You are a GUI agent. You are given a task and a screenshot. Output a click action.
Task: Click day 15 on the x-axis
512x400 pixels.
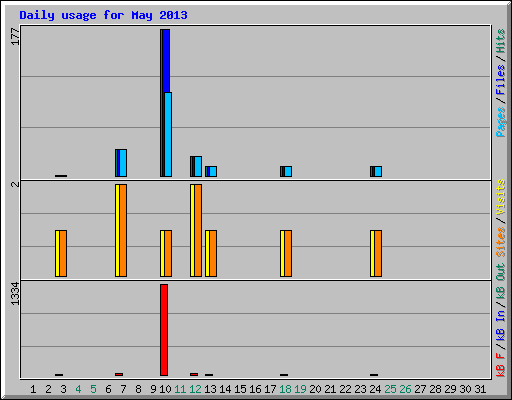240,389
